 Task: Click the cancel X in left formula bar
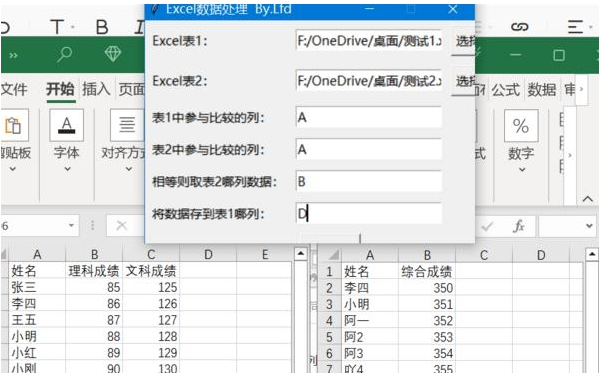122,225
